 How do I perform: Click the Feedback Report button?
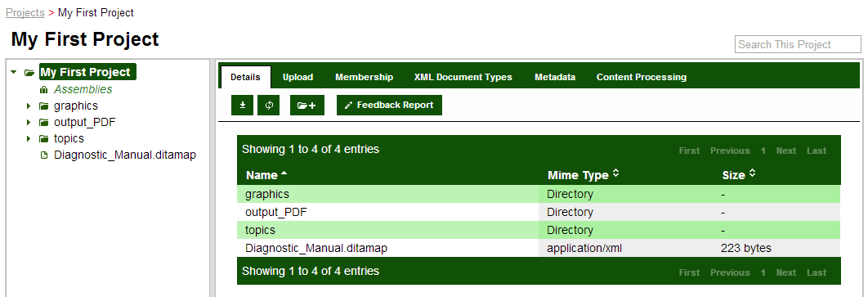[x=389, y=106]
